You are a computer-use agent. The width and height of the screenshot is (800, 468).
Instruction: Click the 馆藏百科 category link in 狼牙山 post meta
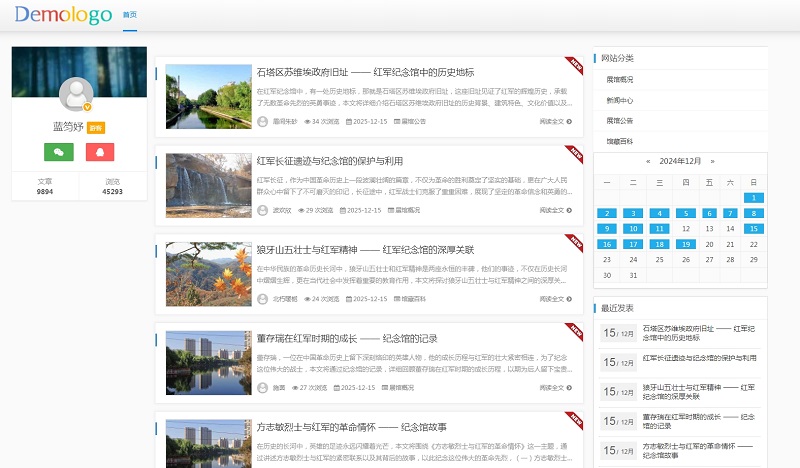pyautogui.click(x=413, y=299)
